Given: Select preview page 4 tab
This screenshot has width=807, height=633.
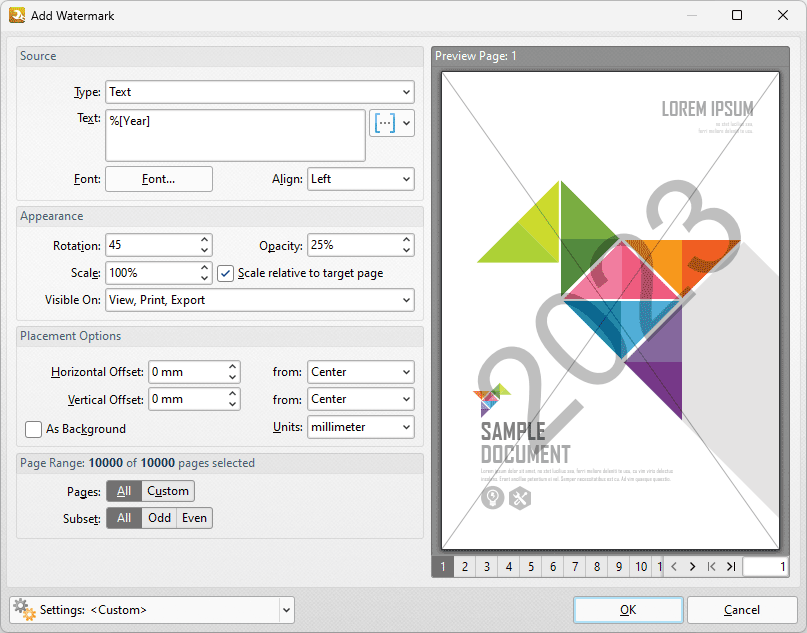Looking at the screenshot, I should [508, 567].
